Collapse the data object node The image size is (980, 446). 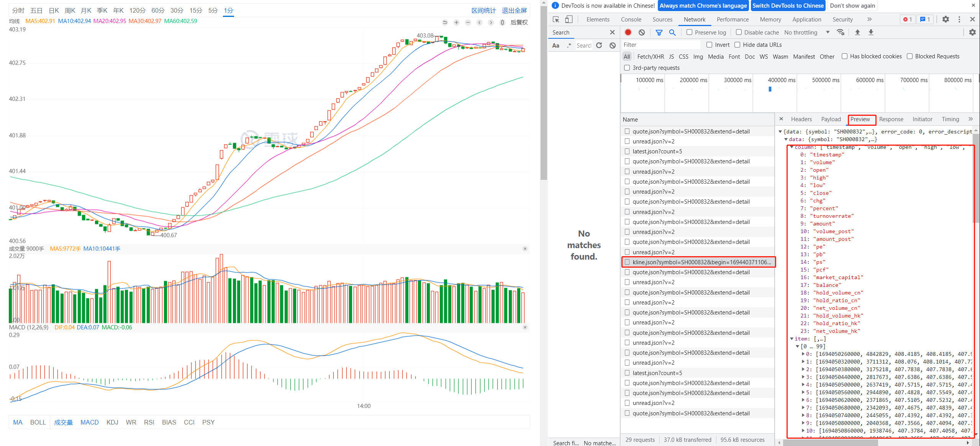(x=786, y=139)
